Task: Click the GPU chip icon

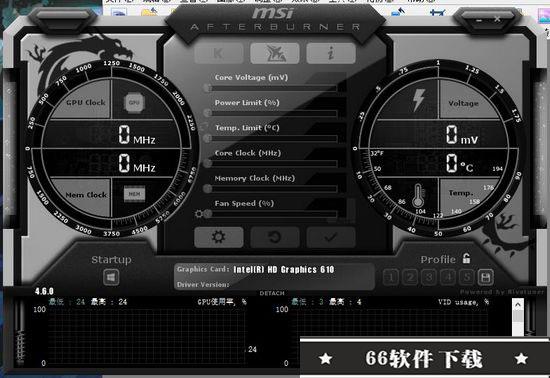Action: click(134, 103)
